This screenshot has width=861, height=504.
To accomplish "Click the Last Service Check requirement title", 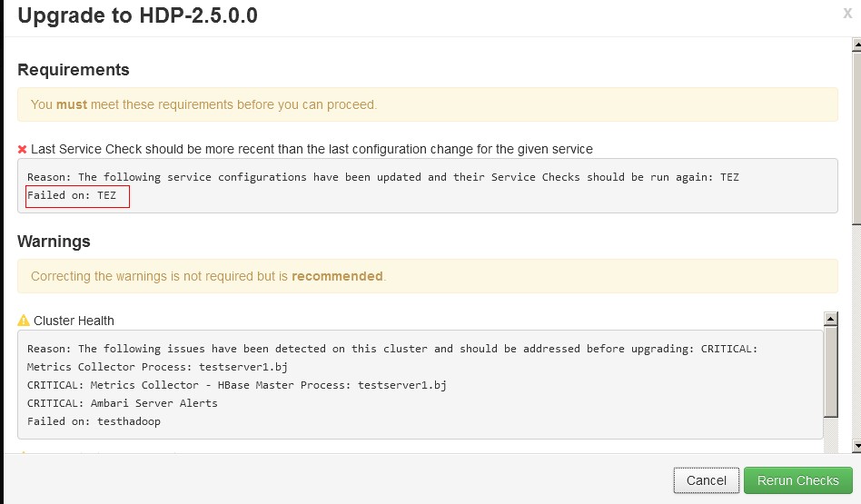I will [312, 149].
